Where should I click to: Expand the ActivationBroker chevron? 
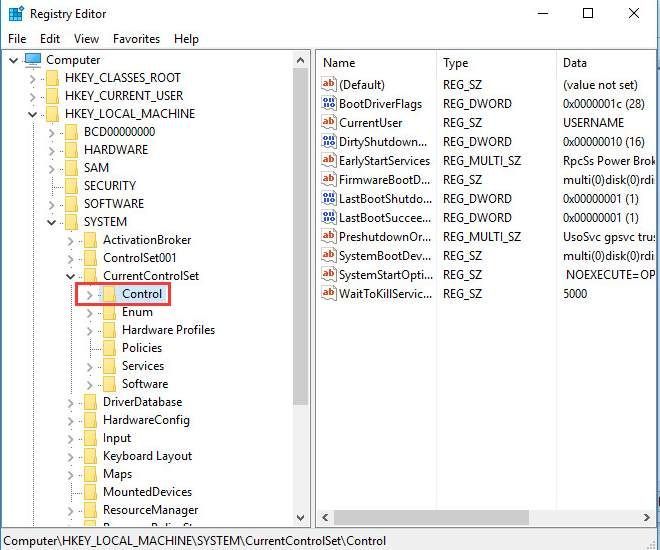pos(70,240)
